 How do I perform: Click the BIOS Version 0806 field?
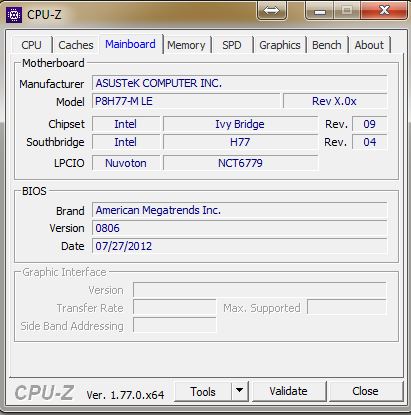(239, 228)
